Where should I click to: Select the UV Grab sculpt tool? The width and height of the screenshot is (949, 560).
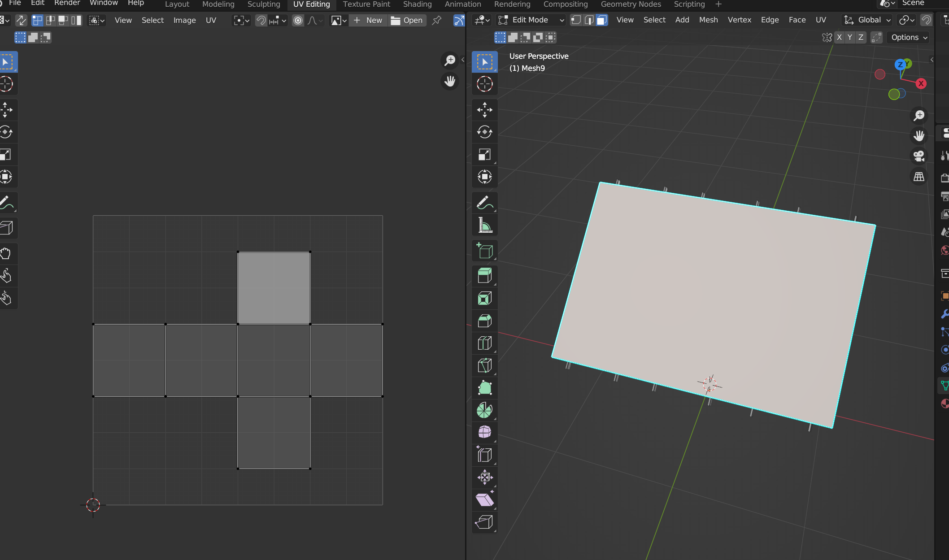tap(6, 254)
